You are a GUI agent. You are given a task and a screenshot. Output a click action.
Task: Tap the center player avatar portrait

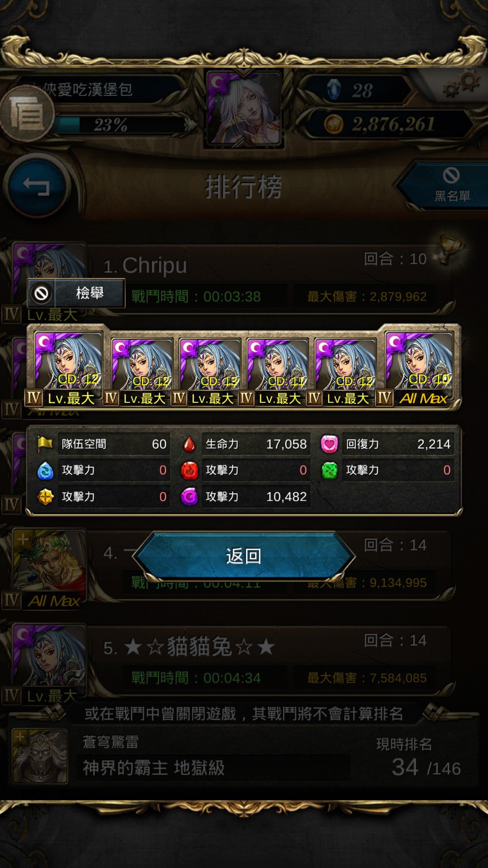point(244,108)
